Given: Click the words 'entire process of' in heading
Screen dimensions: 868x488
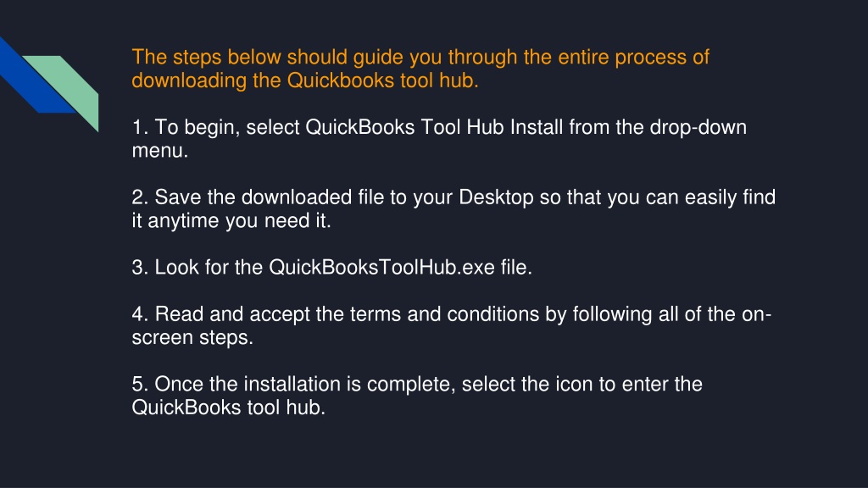Looking at the screenshot, I should click(634, 57).
